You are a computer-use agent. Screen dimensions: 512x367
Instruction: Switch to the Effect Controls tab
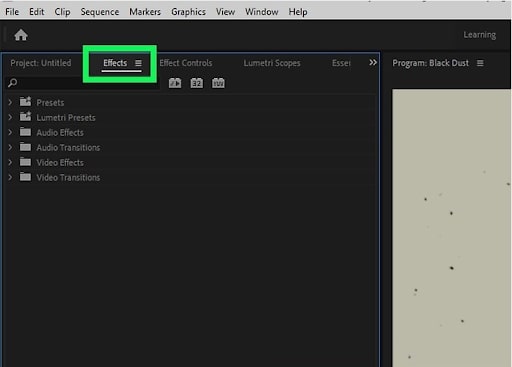pyautogui.click(x=186, y=63)
